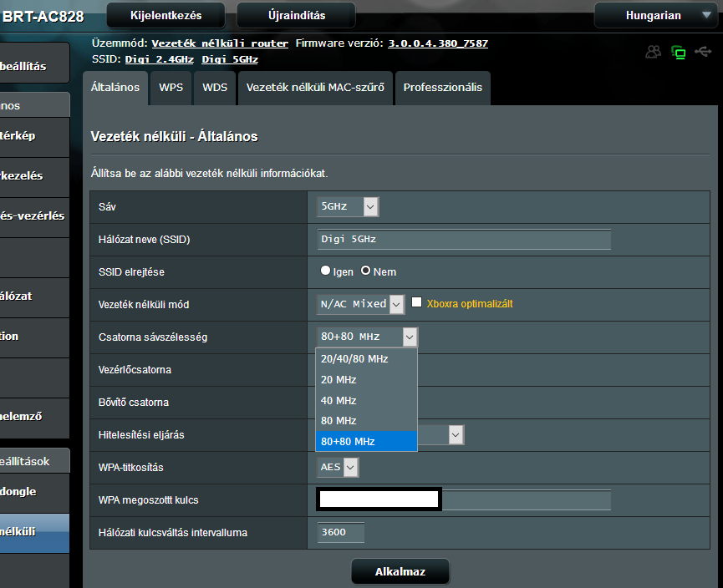Click the Digi 5GHz SSID link in header

point(230,59)
